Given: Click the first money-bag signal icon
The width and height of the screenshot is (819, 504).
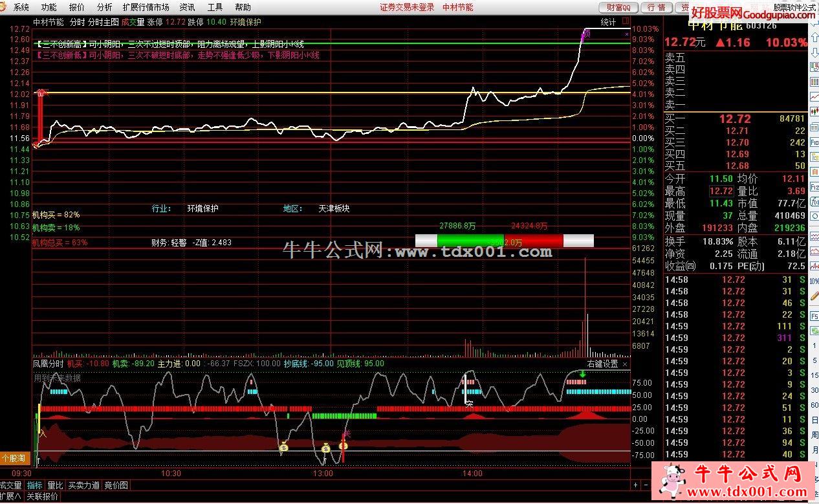Looking at the screenshot, I should [x=283, y=446].
